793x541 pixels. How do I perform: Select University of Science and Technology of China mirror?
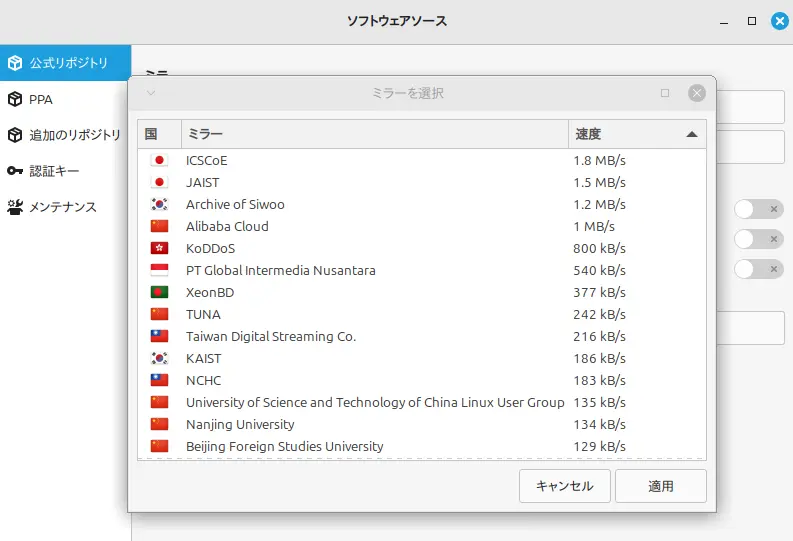pyautogui.click(x=422, y=402)
